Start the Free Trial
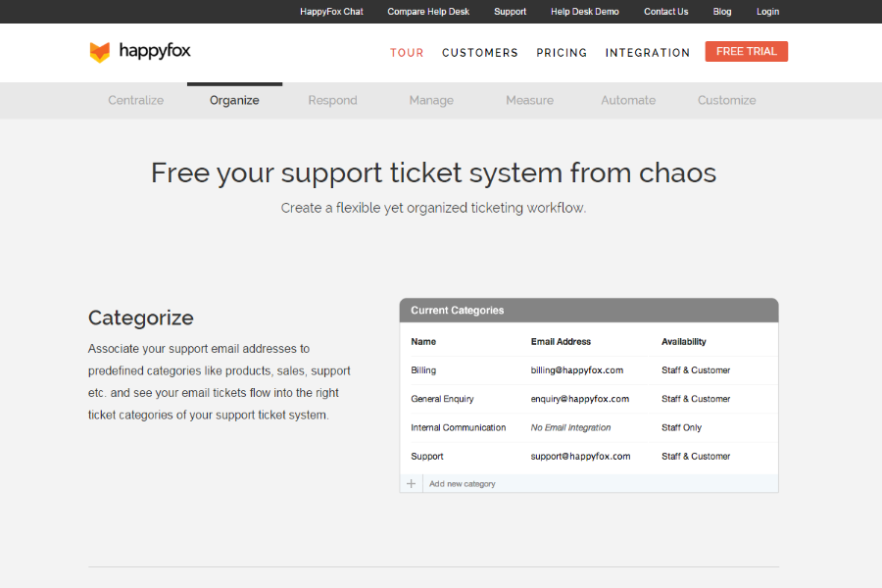 746,52
